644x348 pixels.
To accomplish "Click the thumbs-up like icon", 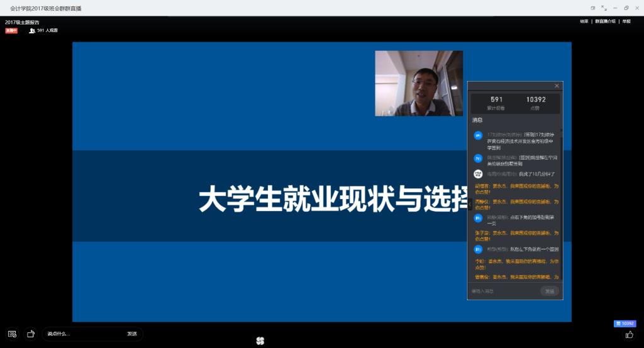I will 629,334.
